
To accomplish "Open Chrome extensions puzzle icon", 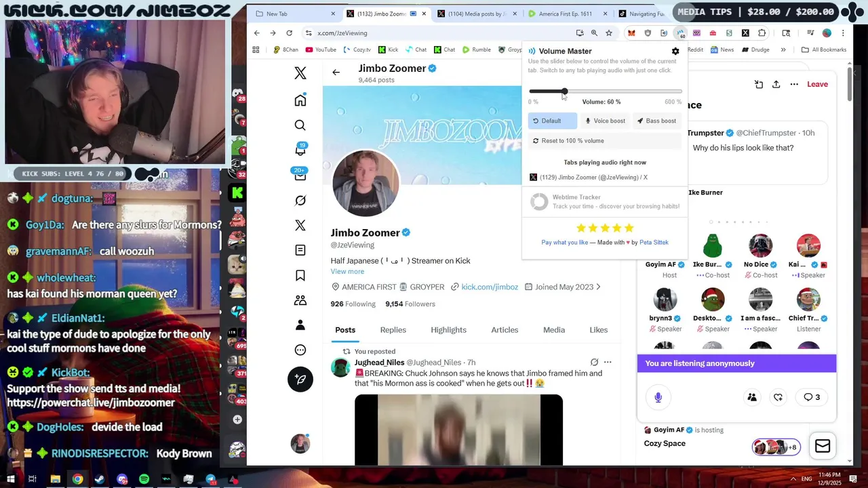I will (x=762, y=33).
